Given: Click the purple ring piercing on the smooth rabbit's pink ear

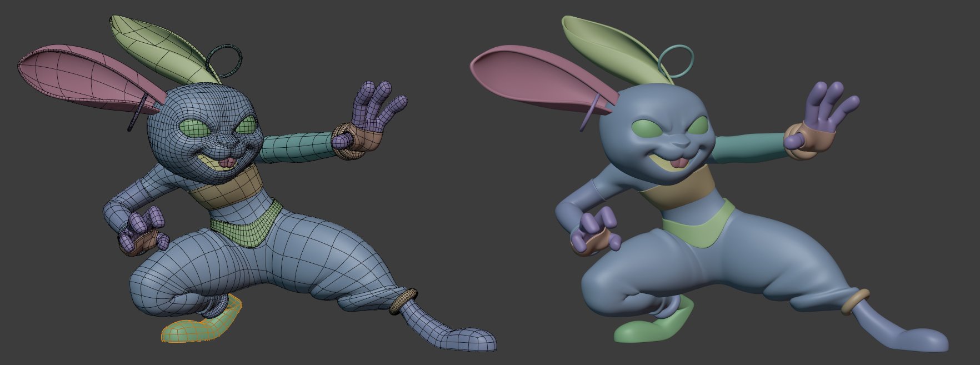Looking at the screenshot, I should tap(590, 112).
